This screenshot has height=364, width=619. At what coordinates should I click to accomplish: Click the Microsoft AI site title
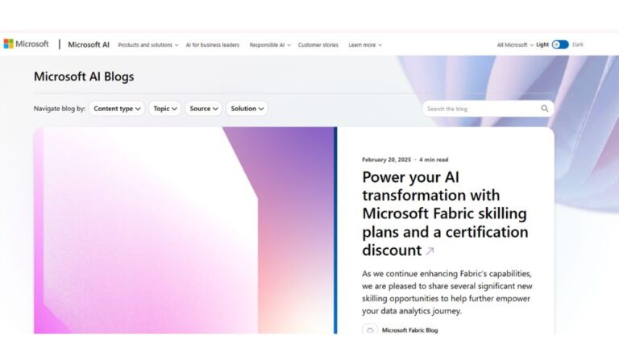(89, 44)
